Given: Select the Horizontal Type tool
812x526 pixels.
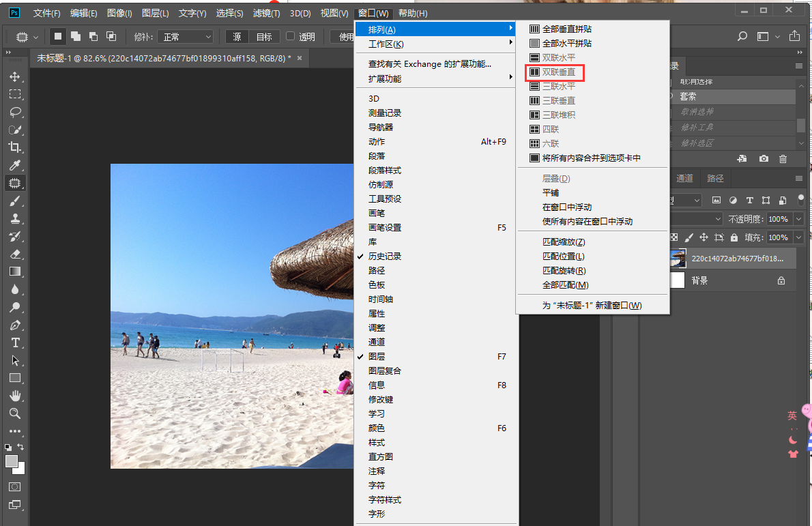Looking at the screenshot, I should [15, 342].
